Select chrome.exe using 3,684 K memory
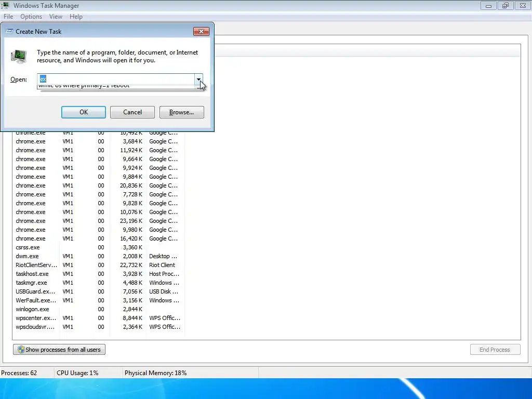Image resolution: width=532 pixels, height=399 pixels. pyautogui.click(x=98, y=141)
